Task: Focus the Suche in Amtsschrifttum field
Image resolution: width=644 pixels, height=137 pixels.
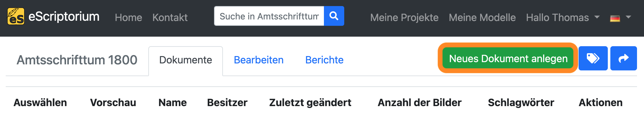Action: (269, 16)
